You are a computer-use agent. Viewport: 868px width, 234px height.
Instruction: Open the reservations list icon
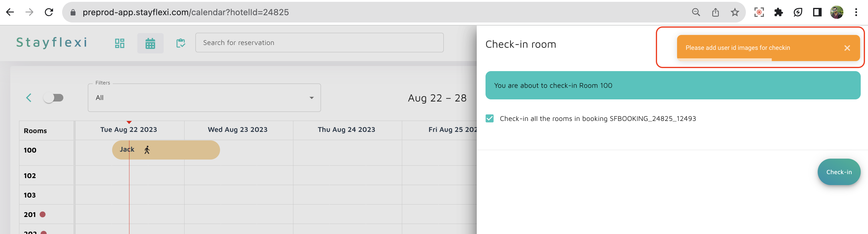point(181,43)
